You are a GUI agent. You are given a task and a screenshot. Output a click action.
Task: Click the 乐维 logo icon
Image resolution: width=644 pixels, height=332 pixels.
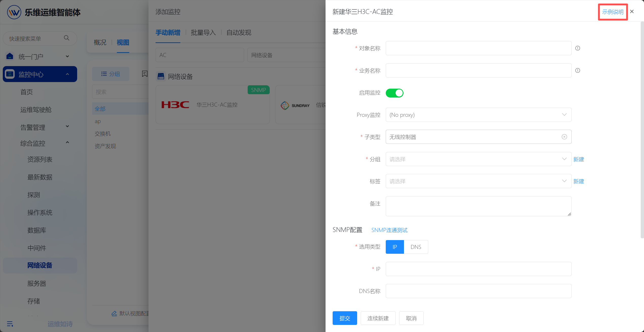pyautogui.click(x=14, y=12)
